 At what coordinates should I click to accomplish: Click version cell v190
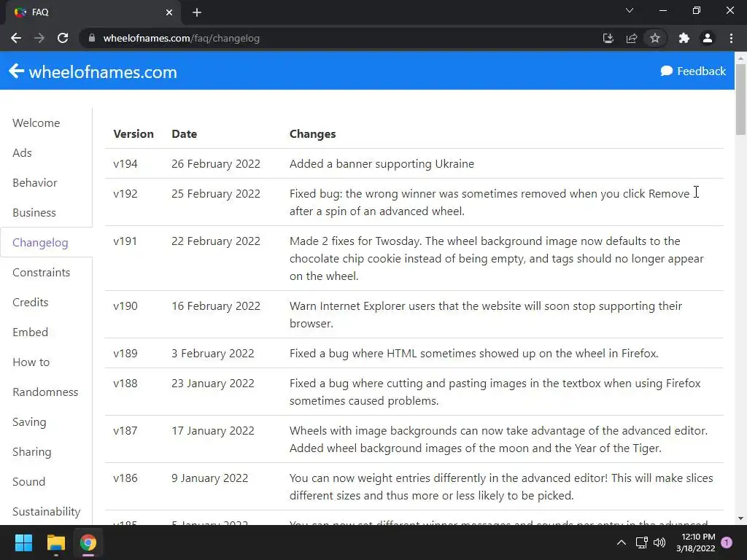pos(125,306)
